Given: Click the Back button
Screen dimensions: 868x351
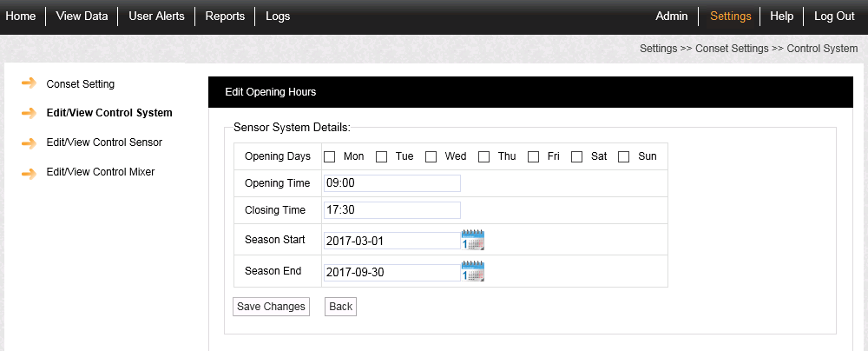Looking at the screenshot, I should click(x=340, y=307).
